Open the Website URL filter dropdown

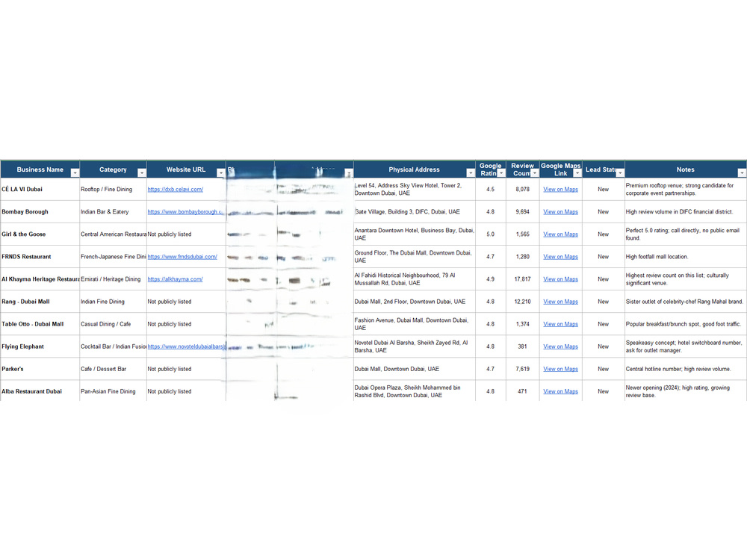[220, 173]
